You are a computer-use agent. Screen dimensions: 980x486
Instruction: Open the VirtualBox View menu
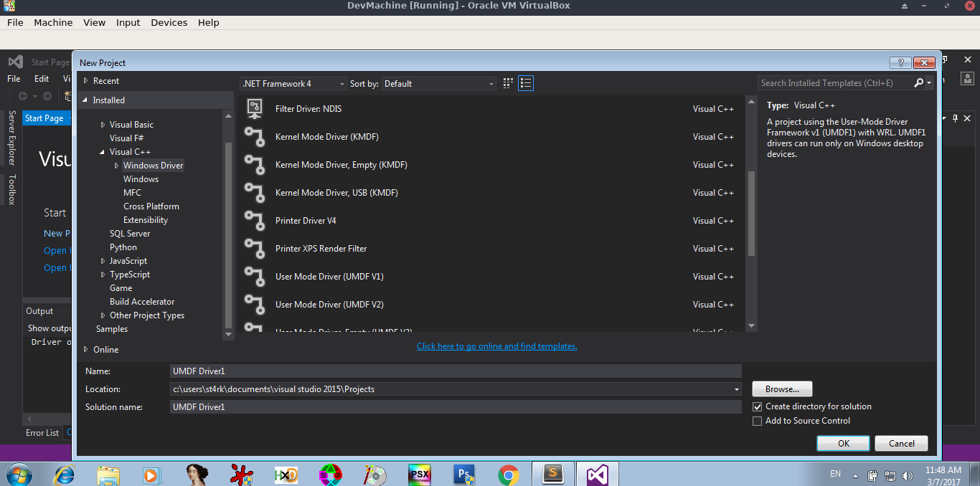click(94, 22)
